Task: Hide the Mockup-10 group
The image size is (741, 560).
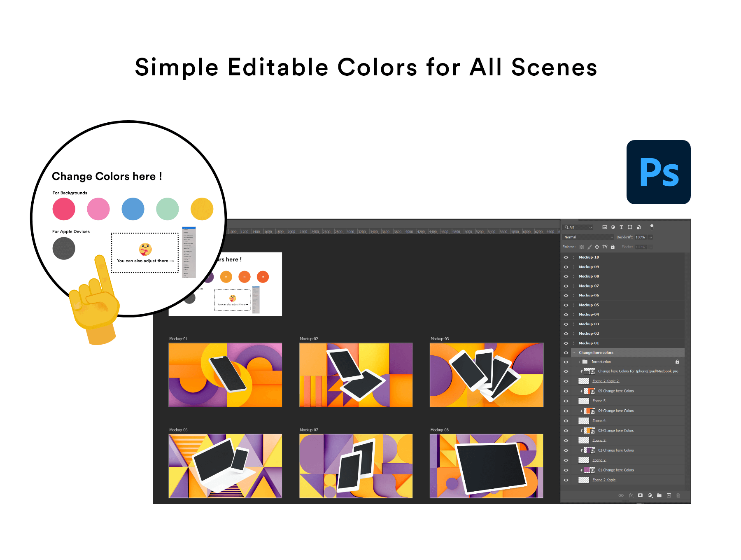Action: pos(566,257)
